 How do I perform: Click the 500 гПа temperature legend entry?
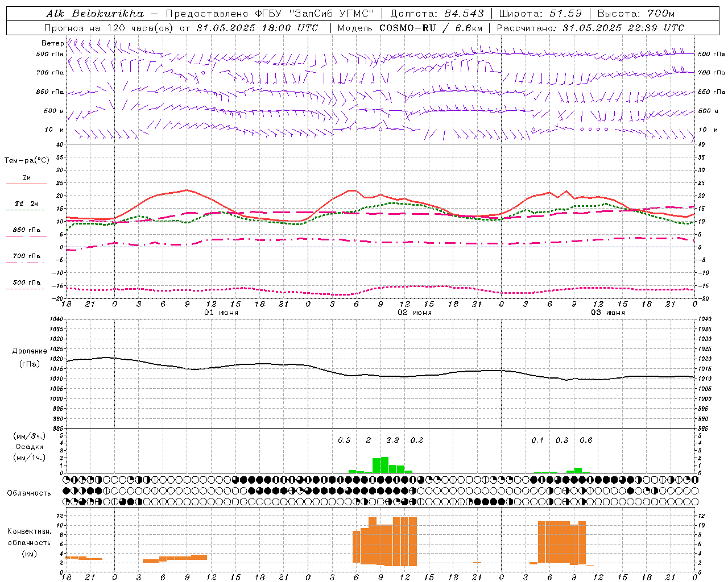[x=27, y=282]
